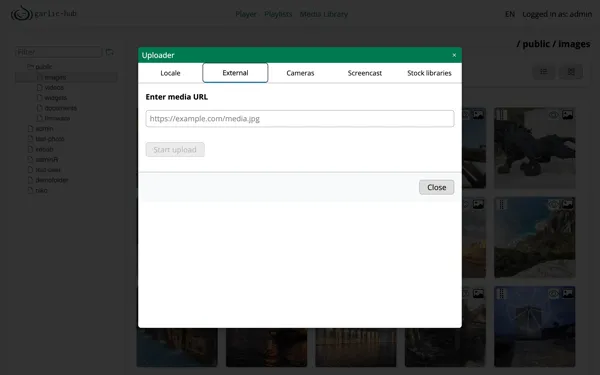Click the folder icon of the widgets node
The height and width of the screenshot is (375, 600).
click(39, 98)
